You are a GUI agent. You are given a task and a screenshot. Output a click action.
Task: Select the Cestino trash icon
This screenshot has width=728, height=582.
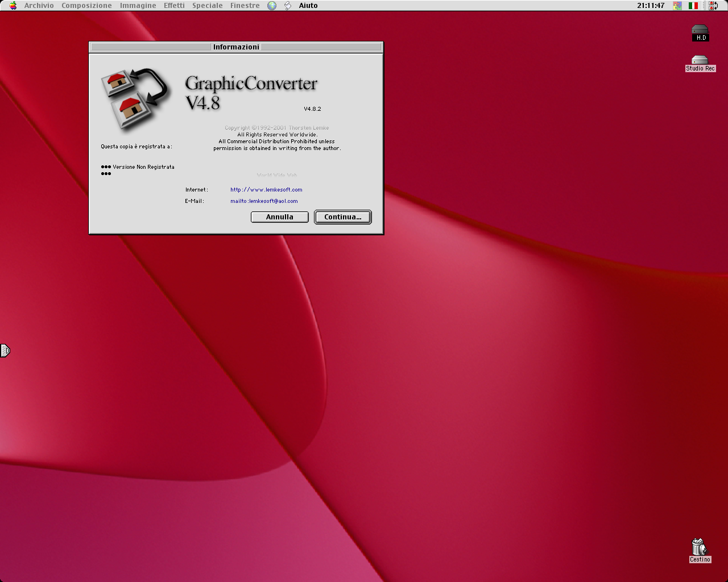700,550
